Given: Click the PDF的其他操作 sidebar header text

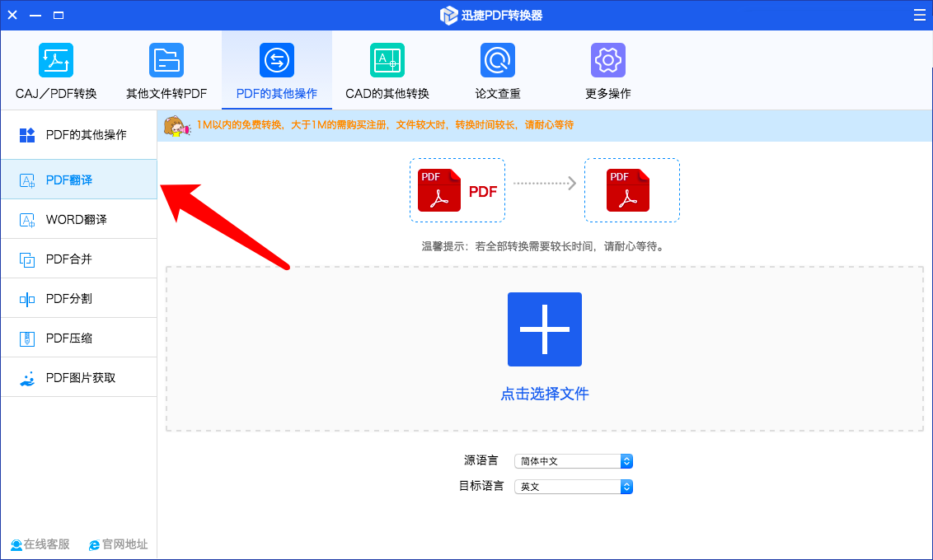Looking at the screenshot, I should (x=87, y=135).
